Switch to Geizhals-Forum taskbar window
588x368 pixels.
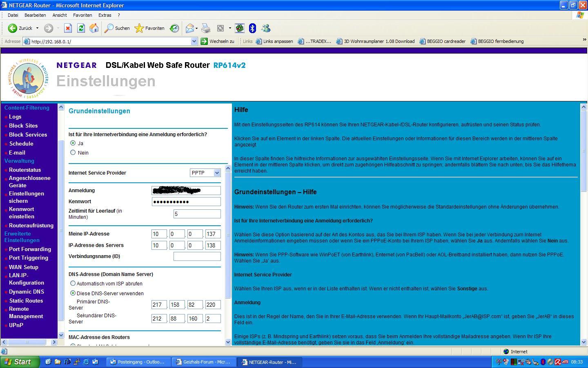pyautogui.click(x=204, y=362)
